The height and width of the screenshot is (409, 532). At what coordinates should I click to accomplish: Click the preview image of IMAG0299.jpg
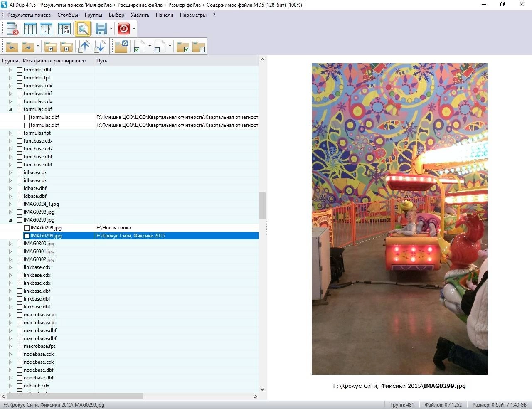tap(399, 219)
